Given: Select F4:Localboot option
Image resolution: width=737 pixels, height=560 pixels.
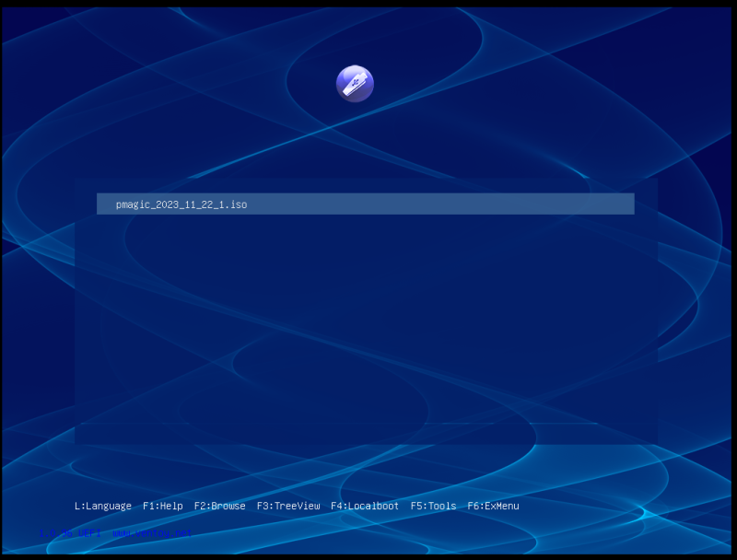Looking at the screenshot, I should point(365,506).
